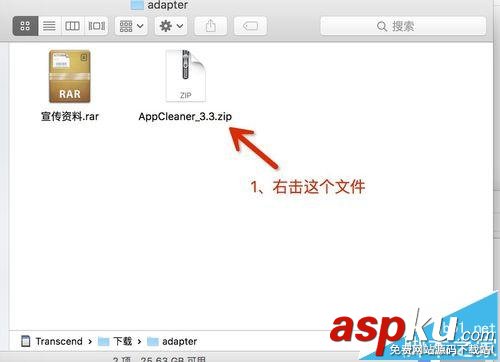Switch to column view
Image resolution: width=500 pixels, height=362 pixels.
pyautogui.click(x=72, y=26)
